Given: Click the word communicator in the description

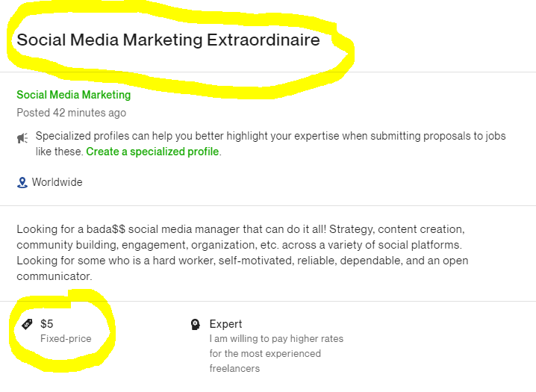Looking at the screenshot, I should 54,276.
